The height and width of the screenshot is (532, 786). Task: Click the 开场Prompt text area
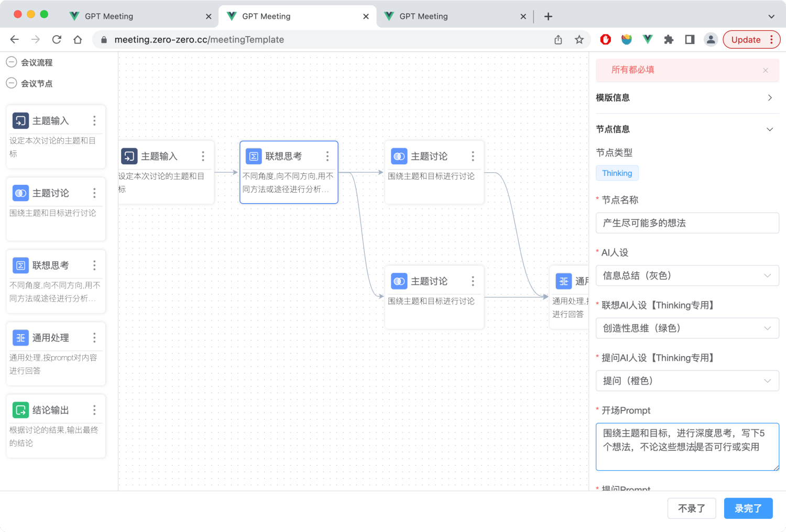point(687,447)
